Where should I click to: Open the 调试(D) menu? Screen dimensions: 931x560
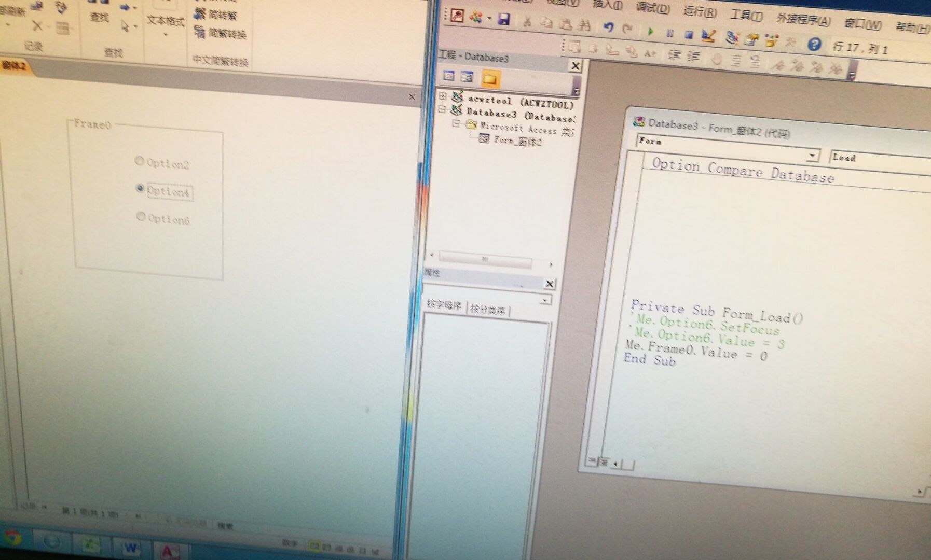[653, 8]
